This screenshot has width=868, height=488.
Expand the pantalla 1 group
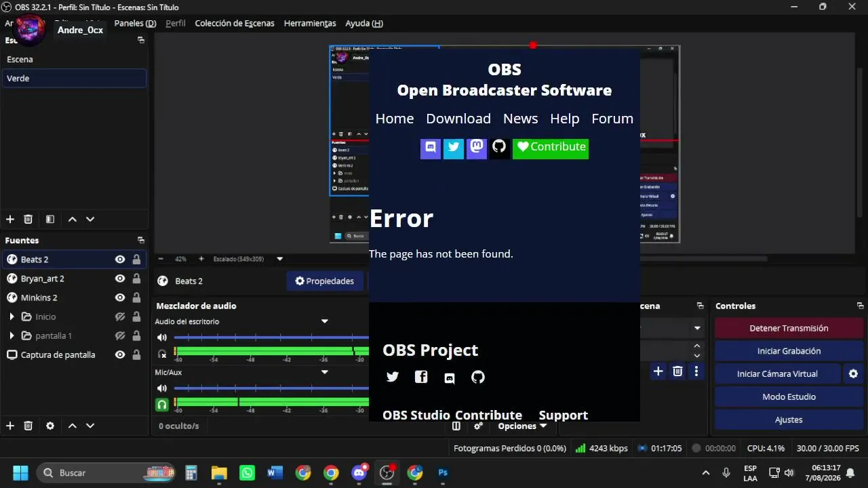[x=12, y=335]
